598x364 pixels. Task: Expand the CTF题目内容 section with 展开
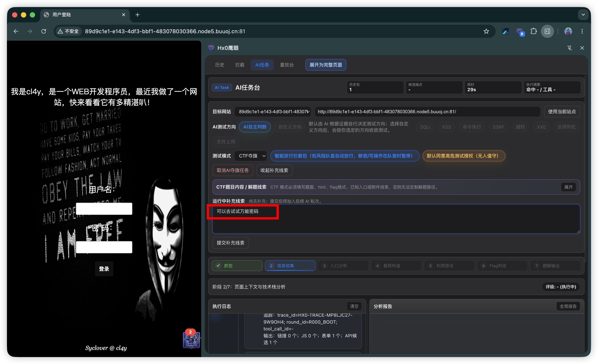pyautogui.click(x=568, y=187)
